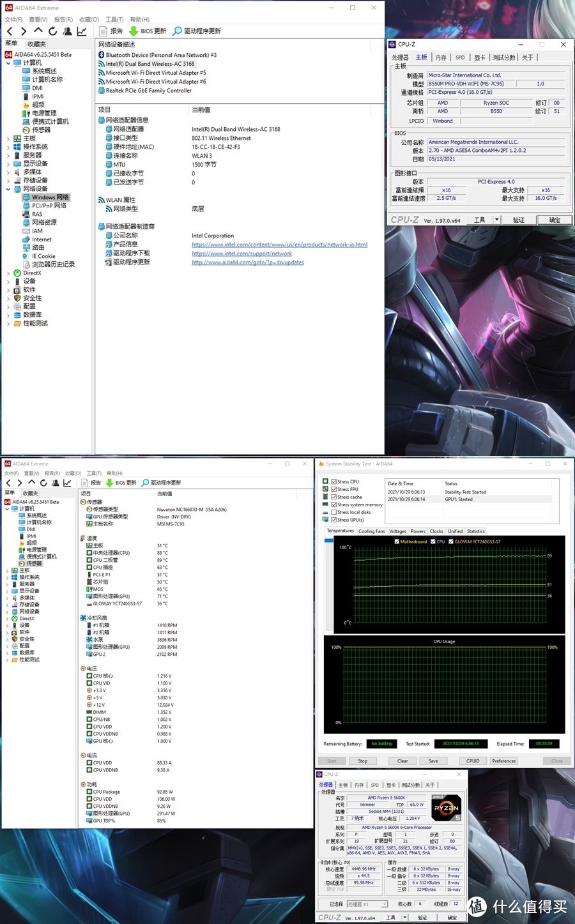The image size is (575, 924).
Task: Click the refresh icon in the top AIDA64 toolbar
Action: click(52, 31)
